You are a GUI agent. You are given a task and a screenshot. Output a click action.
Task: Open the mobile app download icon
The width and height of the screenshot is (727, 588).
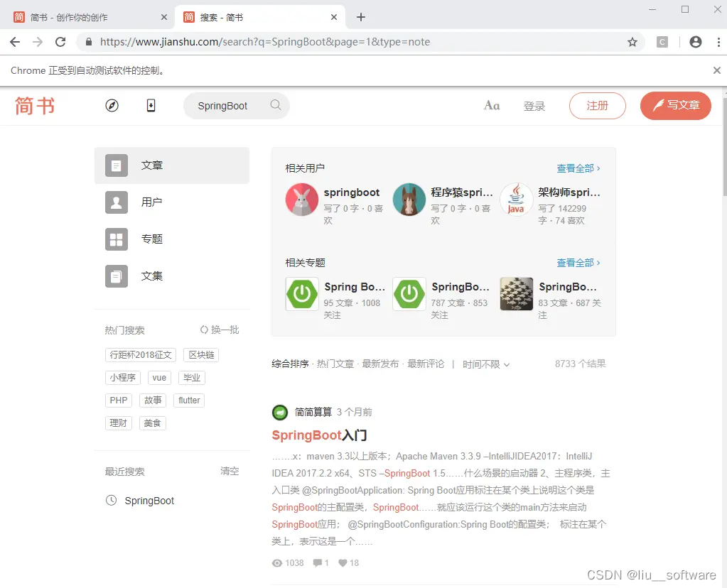(x=151, y=106)
